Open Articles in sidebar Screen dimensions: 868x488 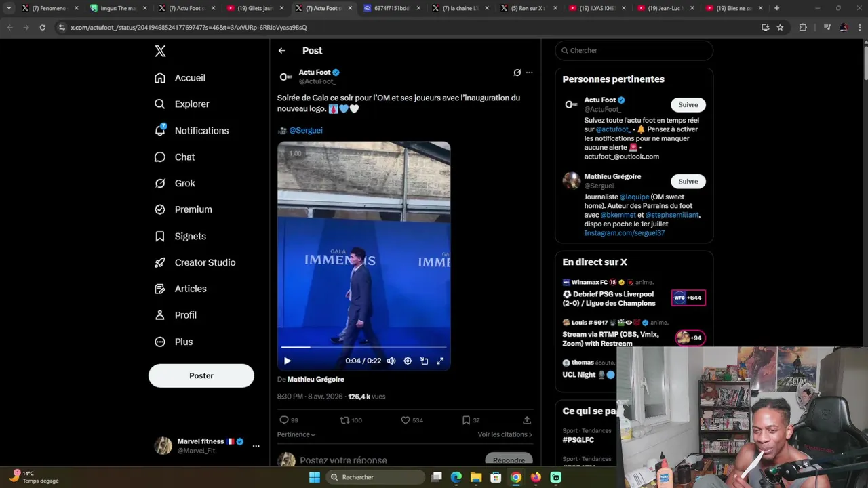click(x=180, y=289)
